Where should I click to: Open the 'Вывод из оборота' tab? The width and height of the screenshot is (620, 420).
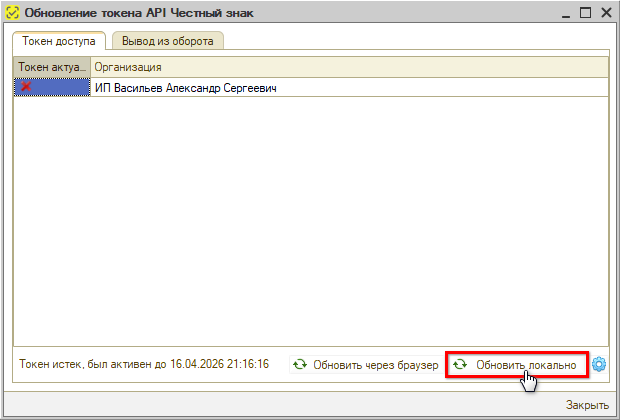coord(168,41)
